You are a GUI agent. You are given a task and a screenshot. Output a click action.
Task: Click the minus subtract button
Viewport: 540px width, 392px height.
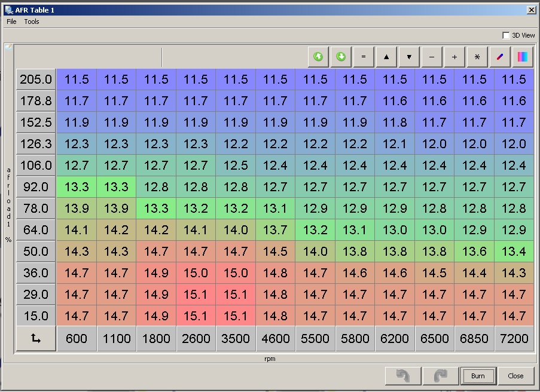point(432,57)
